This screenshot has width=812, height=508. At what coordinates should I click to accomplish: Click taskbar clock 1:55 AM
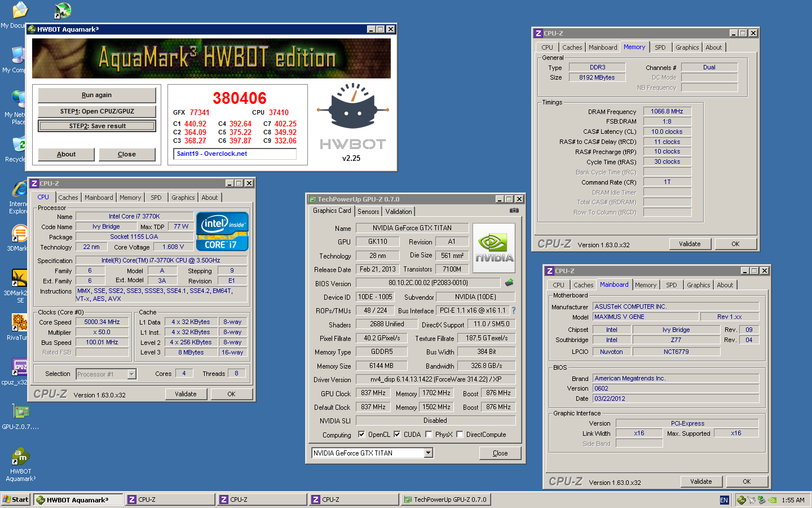click(x=793, y=500)
